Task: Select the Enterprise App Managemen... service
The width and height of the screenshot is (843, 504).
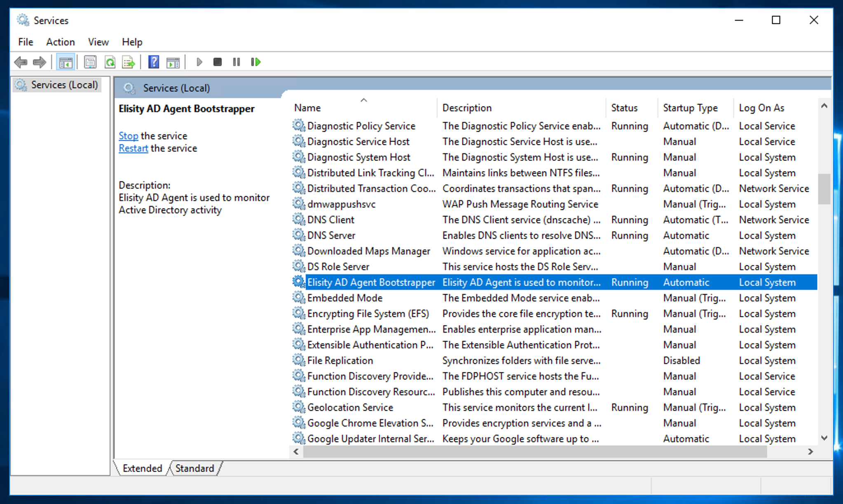Action: (554, 329)
